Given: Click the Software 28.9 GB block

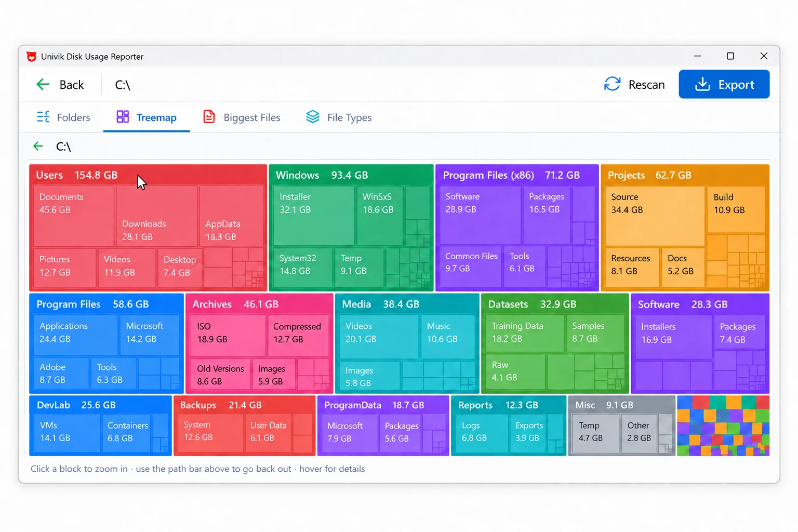Looking at the screenshot, I should point(481,215).
